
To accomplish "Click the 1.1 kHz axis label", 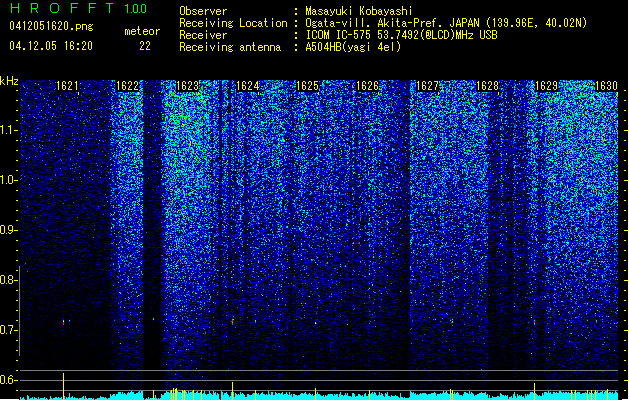I will click(9, 130).
